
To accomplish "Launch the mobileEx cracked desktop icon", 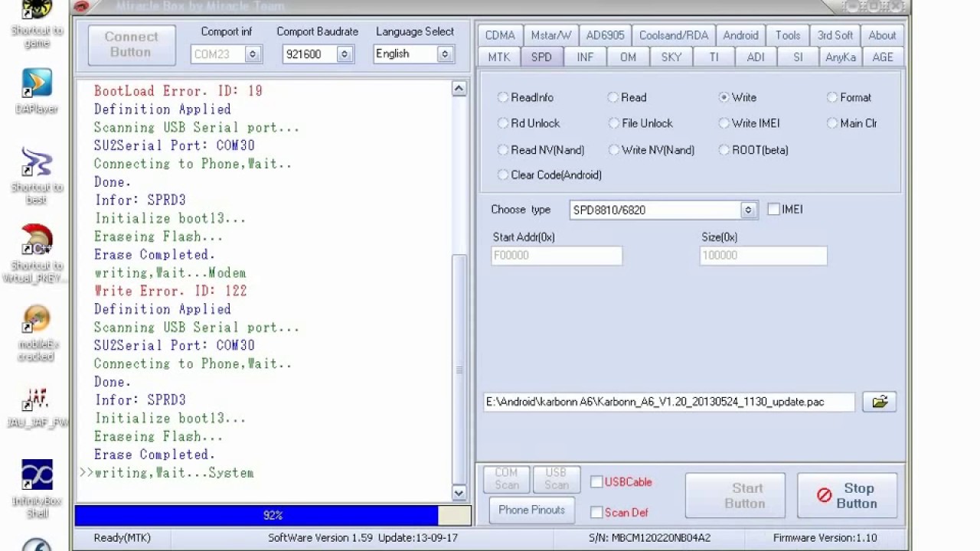I will (x=37, y=334).
